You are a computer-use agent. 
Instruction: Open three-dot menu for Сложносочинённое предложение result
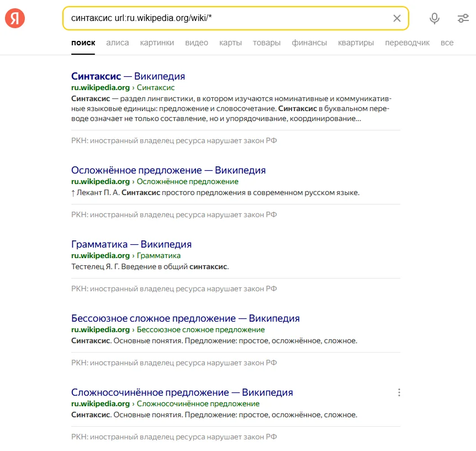click(x=399, y=392)
